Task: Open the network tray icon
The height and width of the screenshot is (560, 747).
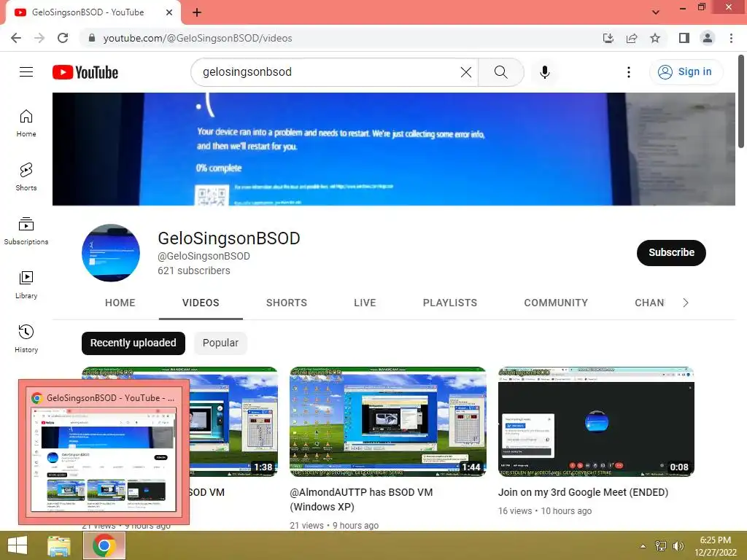Action: 661,546
